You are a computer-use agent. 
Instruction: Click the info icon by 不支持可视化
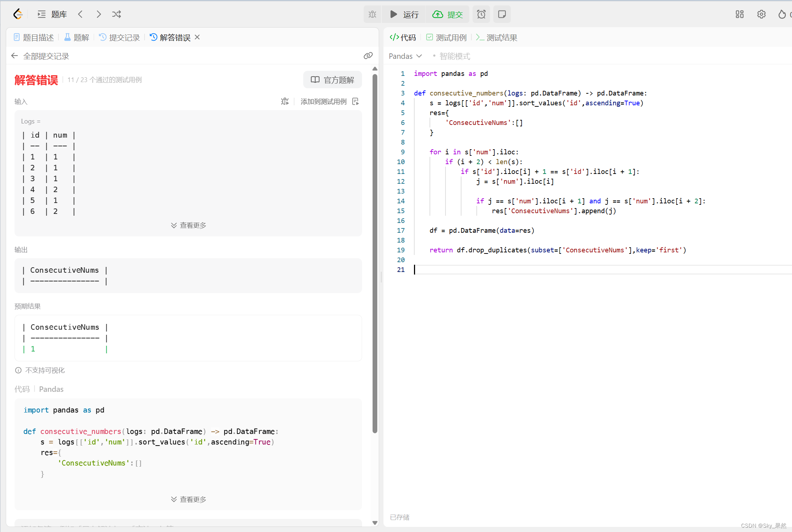pyautogui.click(x=18, y=370)
